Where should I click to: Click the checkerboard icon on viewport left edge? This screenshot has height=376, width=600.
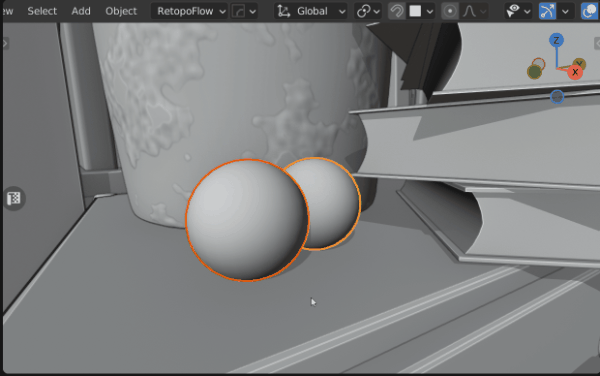14,198
